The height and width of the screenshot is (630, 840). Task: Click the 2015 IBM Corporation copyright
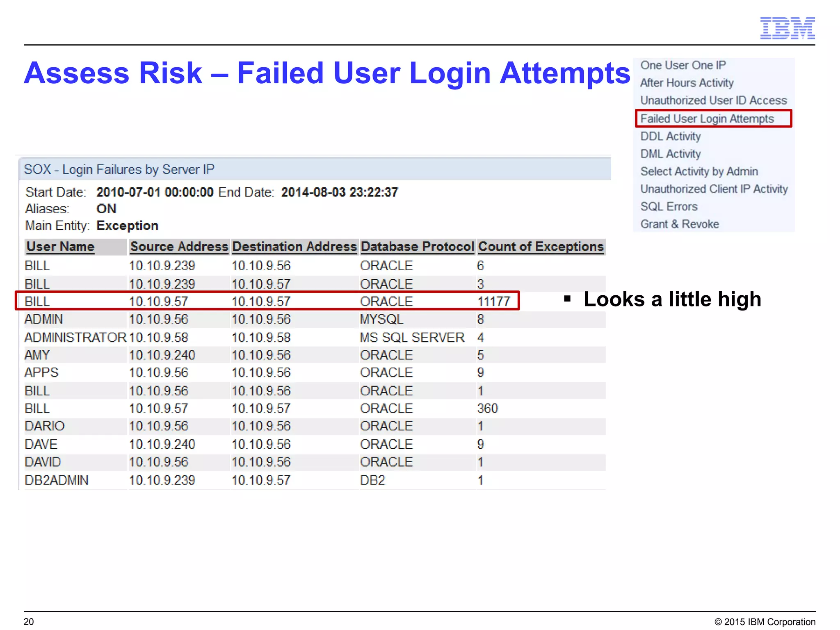point(765,622)
